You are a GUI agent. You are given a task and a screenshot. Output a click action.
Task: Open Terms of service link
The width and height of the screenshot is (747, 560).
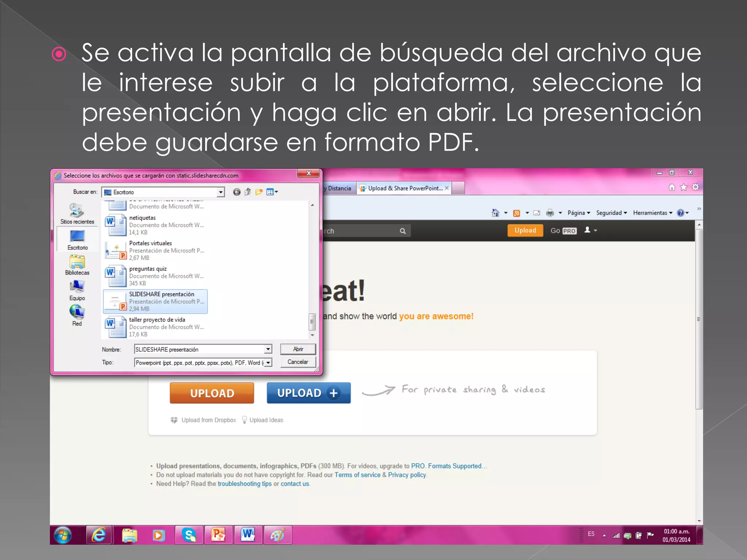click(357, 475)
